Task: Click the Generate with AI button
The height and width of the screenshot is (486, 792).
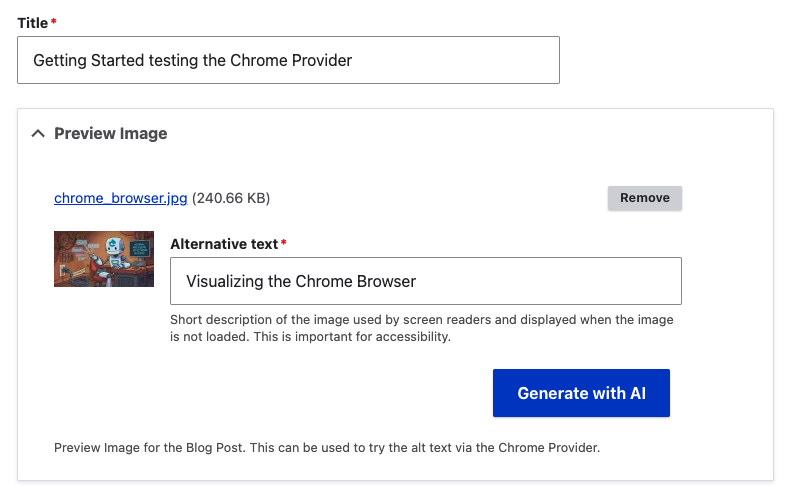Action: coord(581,393)
